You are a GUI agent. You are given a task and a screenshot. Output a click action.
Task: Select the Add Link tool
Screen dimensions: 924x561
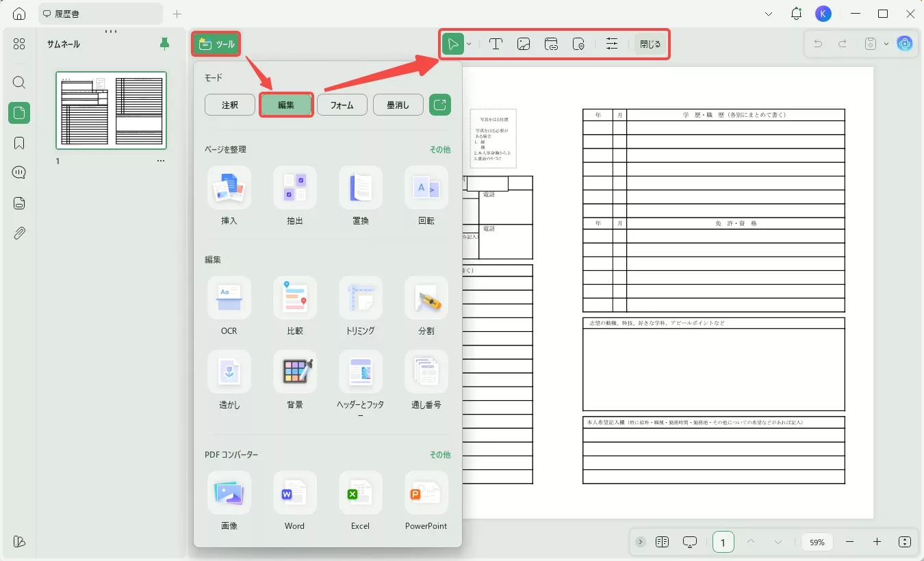[552, 44]
